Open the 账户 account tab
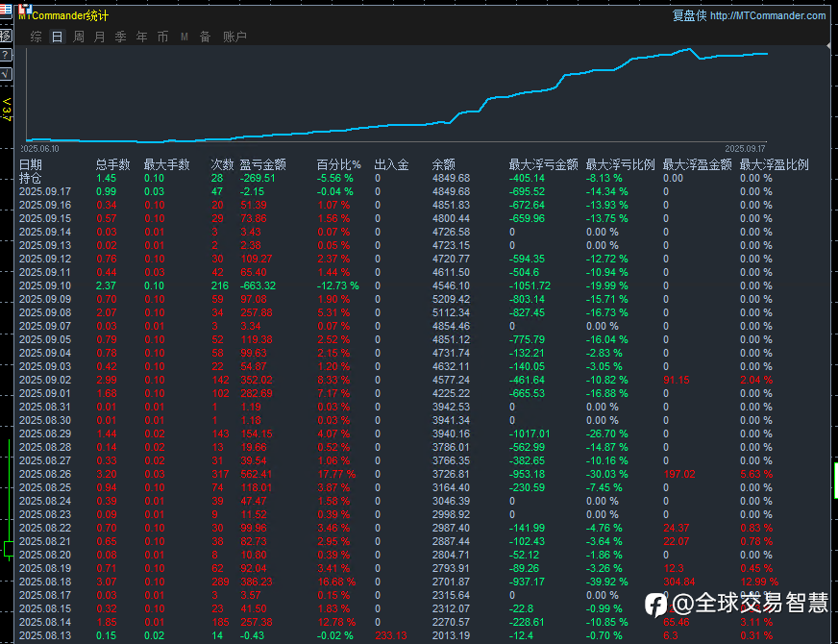838x644 pixels. pos(234,37)
